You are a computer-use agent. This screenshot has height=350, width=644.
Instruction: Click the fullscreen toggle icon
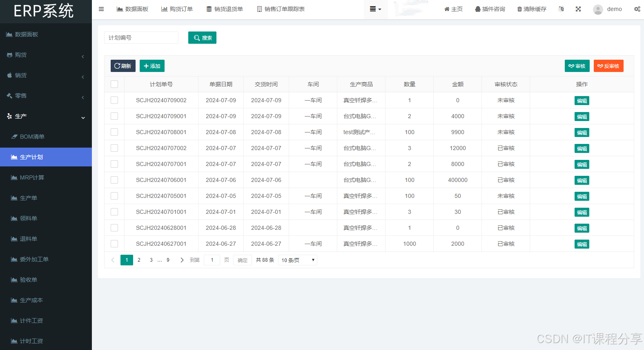(578, 9)
